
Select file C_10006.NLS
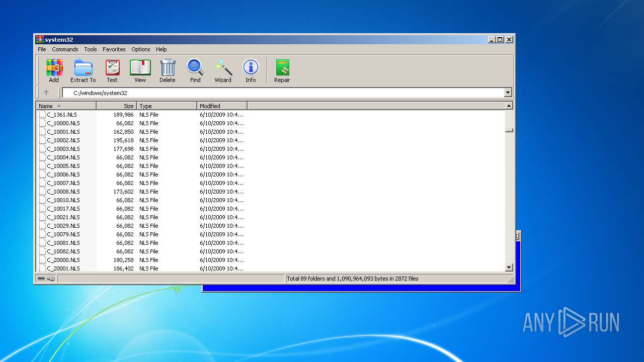(x=63, y=174)
